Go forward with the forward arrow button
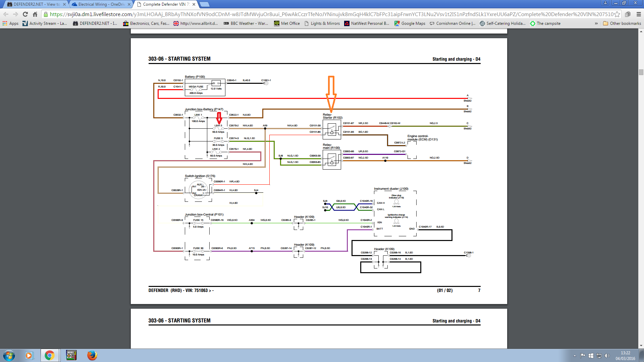644x362 pixels. click(x=15, y=14)
